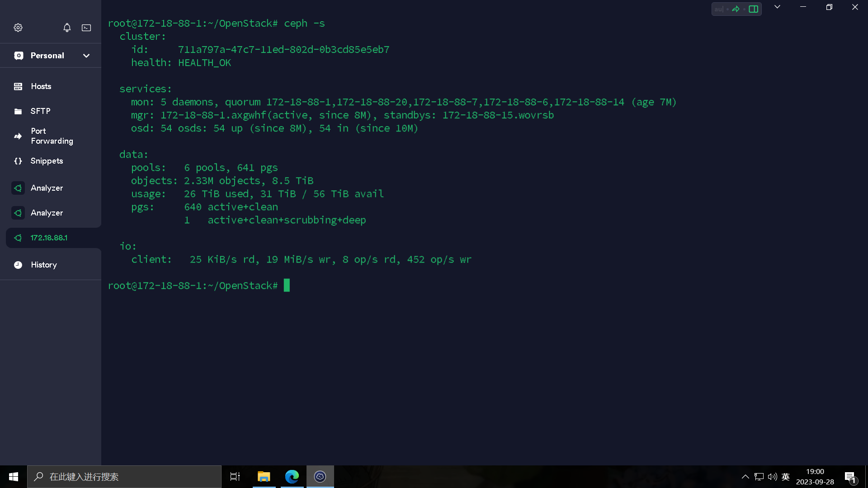
Task: Click the cluster id value
Action: click(283, 50)
